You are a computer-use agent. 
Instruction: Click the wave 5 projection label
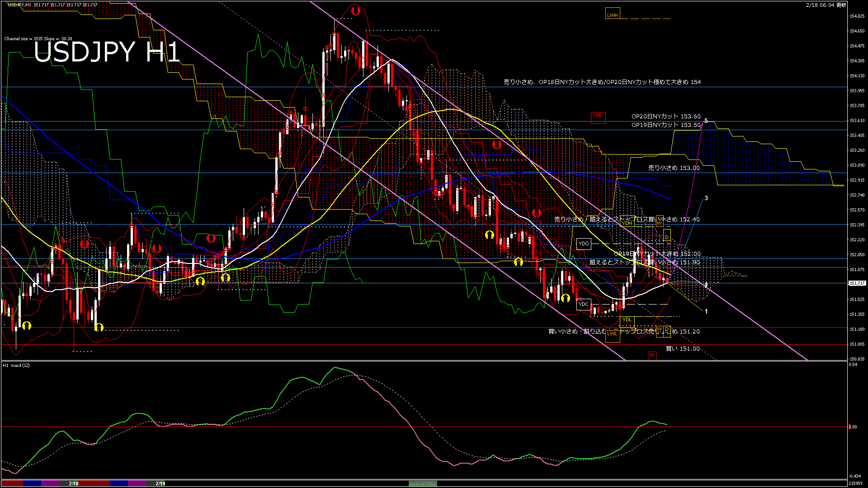click(706, 121)
